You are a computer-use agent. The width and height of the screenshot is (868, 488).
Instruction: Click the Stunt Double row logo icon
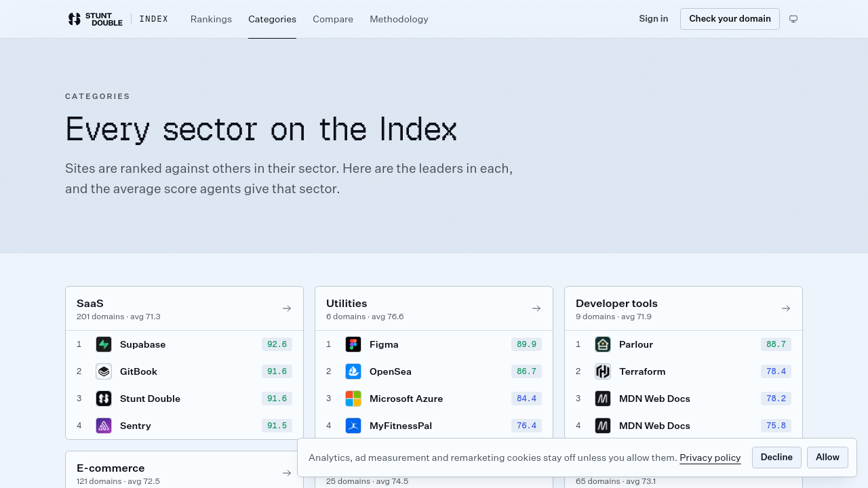104,399
